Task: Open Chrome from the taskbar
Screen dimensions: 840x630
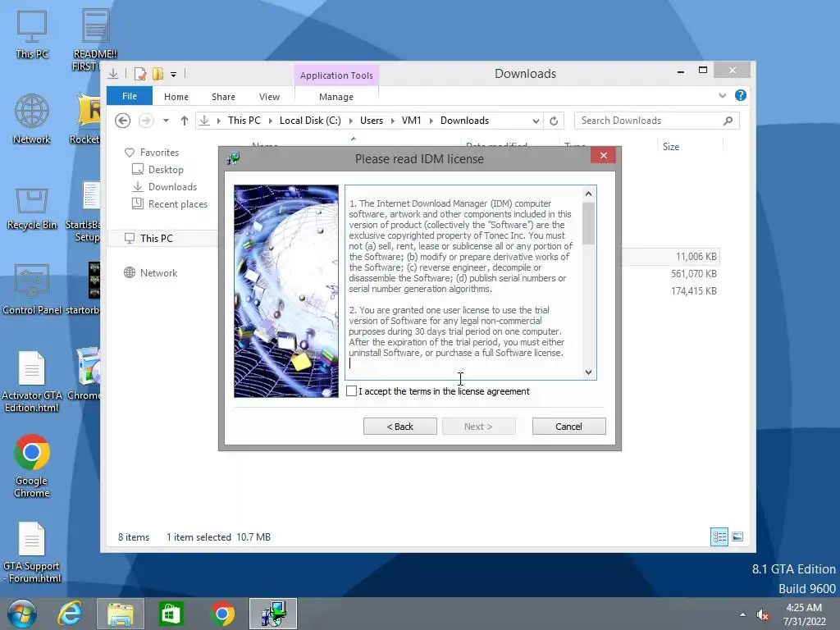Action: tap(222, 614)
